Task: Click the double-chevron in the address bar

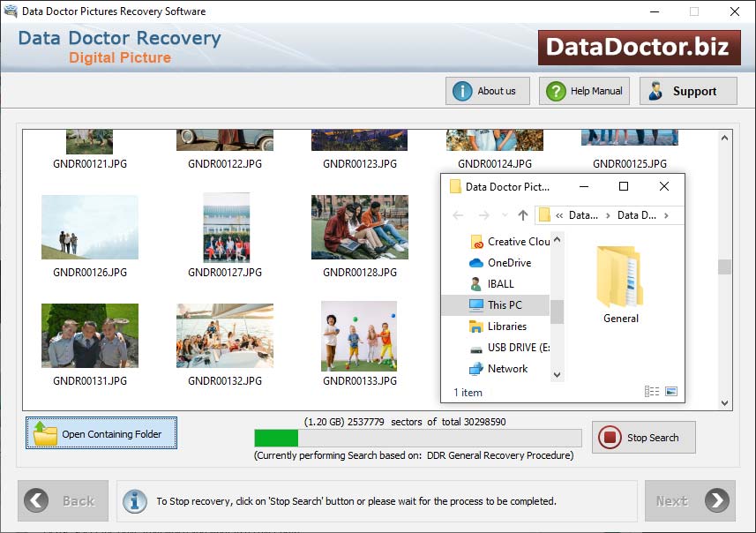Action: [561, 214]
